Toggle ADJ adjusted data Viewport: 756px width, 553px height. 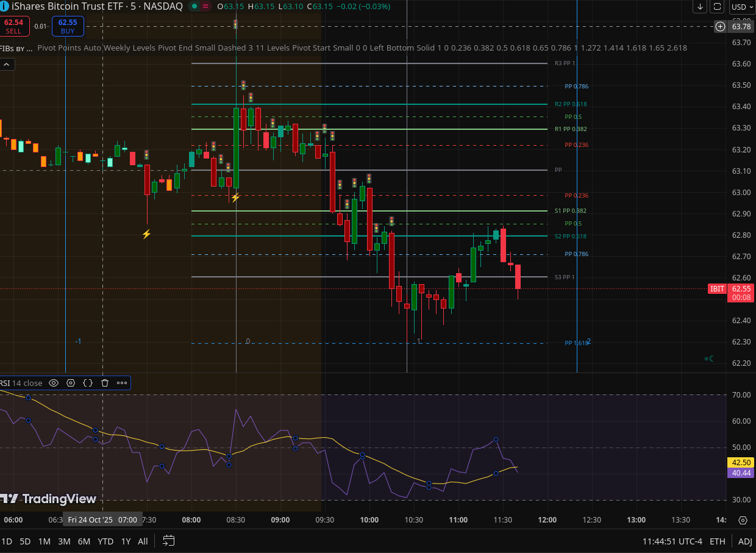[x=745, y=541]
